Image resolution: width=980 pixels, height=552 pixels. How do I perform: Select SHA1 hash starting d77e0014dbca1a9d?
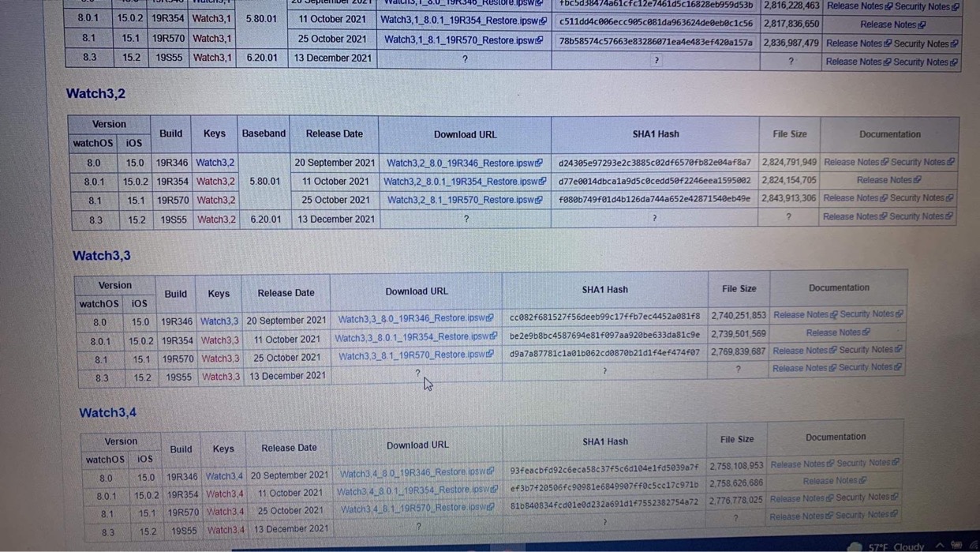(x=654, y=181)
